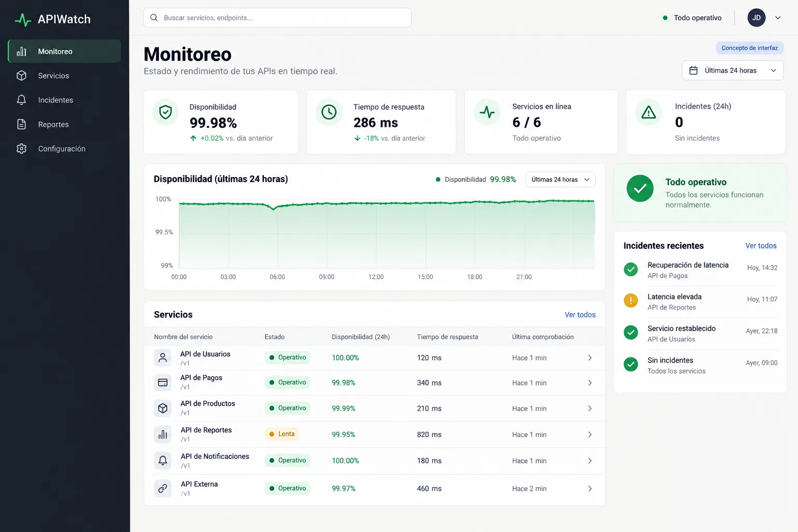Click the Todo operativo status indicator in header
Screen dimensions: 798x532
click(x=692, y=18)
